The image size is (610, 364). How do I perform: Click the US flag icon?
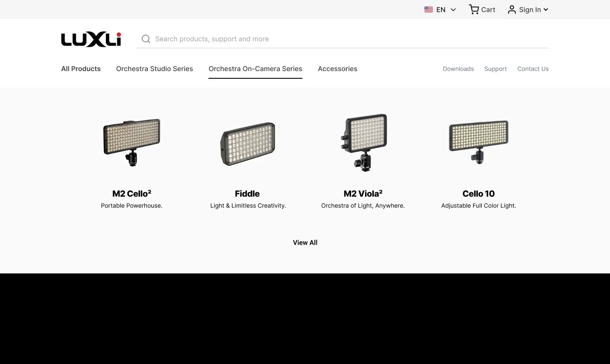428,9
